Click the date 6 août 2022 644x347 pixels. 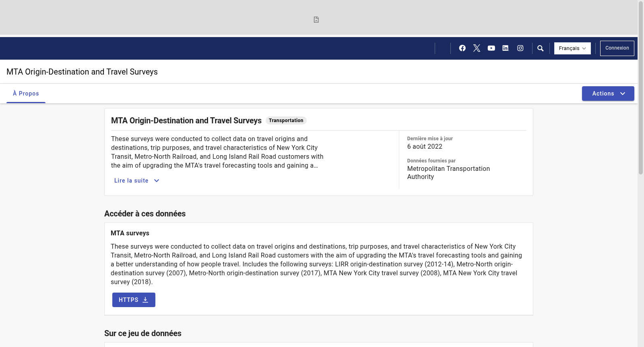point(425,147)
